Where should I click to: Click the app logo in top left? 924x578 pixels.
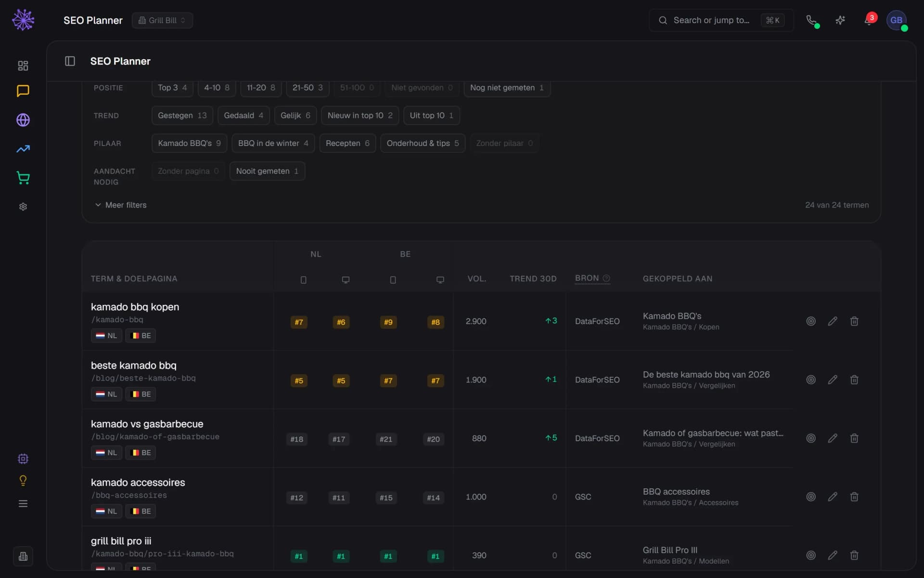23,20
